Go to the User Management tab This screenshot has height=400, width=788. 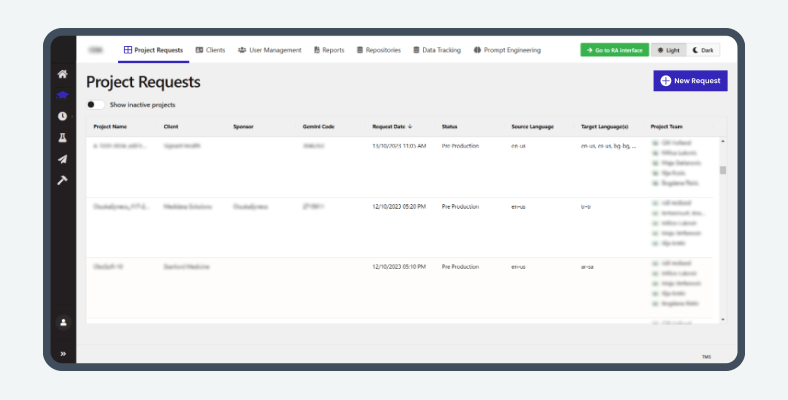point(269,50)
